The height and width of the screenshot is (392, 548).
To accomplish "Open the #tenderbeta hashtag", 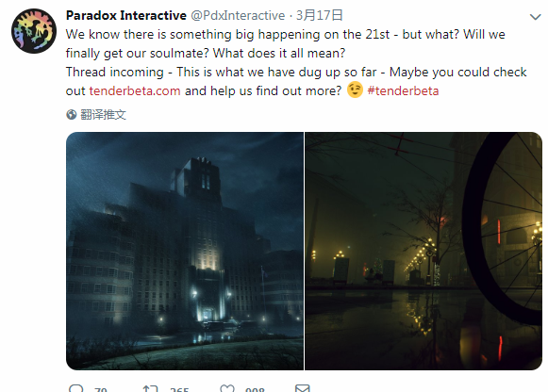I will [403, 90].
